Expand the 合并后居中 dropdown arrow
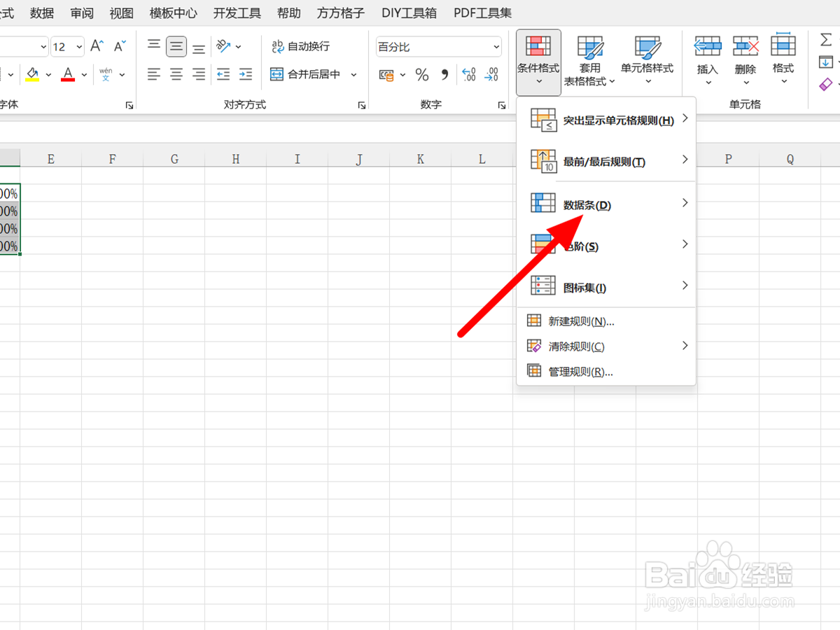 pos(353,74)
